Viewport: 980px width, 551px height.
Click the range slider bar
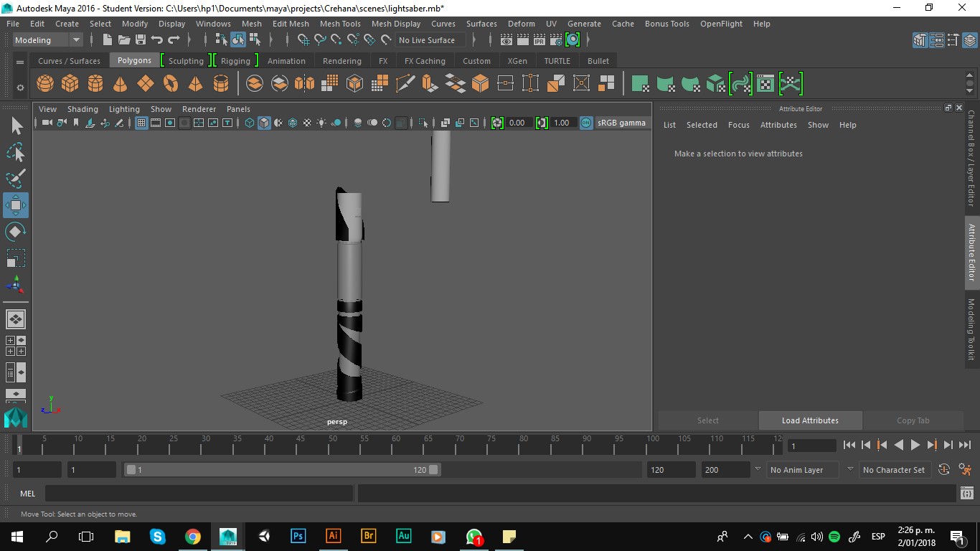pos(283,470)
